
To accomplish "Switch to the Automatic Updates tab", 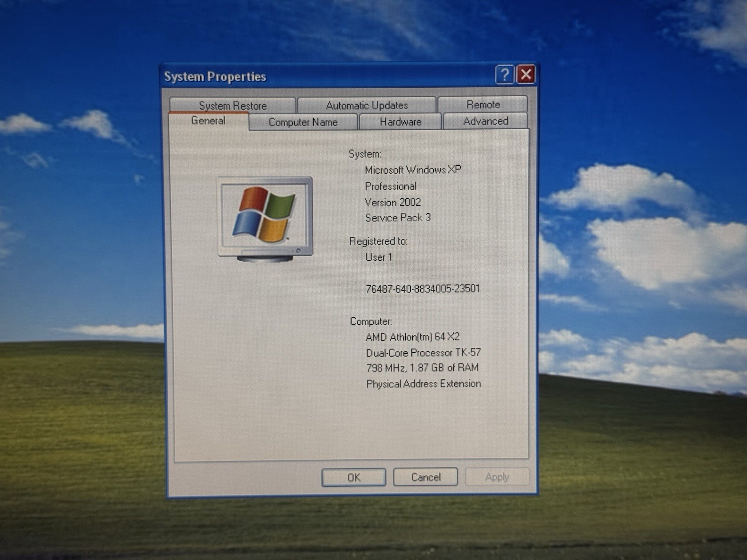I will pyautogui.click(x=367, y=105).
